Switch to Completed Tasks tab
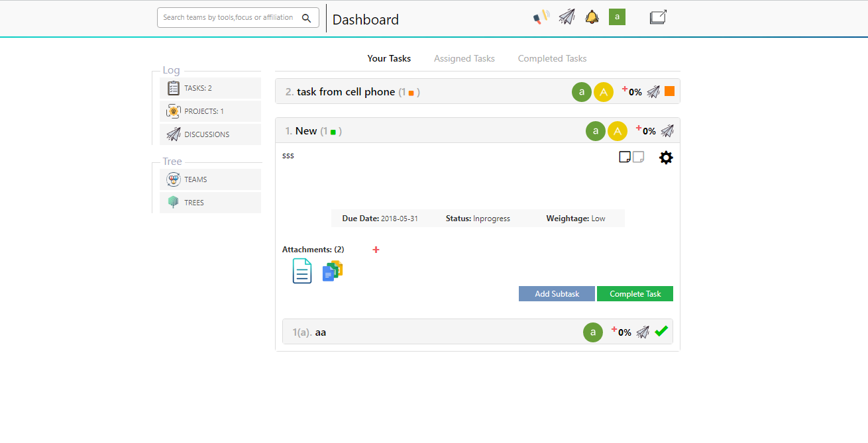Viewport: 868px width, 443px height. click(552, 58)
